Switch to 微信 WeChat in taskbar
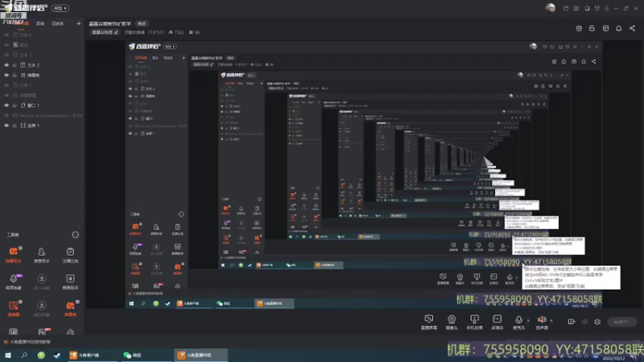 [x=146, y=355]
